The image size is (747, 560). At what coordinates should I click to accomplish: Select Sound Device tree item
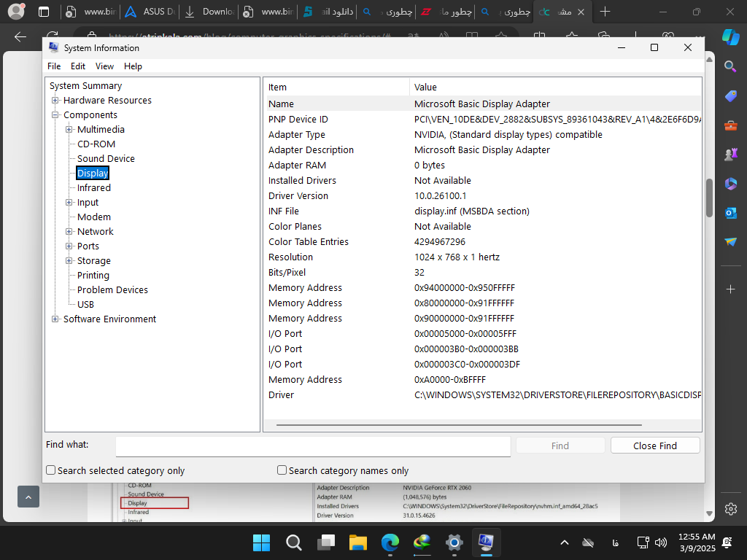pos(106,158)
